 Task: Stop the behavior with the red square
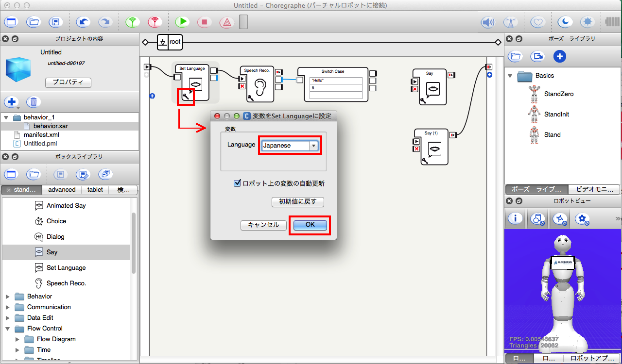[205, 22]
